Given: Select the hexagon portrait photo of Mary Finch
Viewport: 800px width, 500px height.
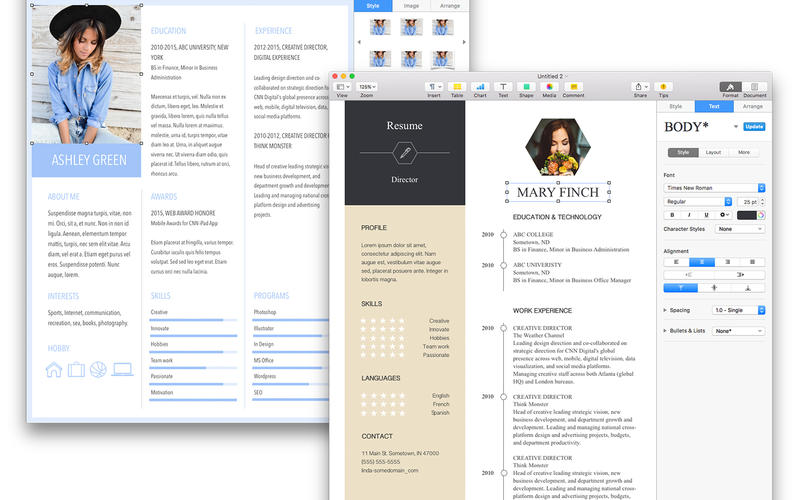Looking at the screenshot, I should click(558, 147).
